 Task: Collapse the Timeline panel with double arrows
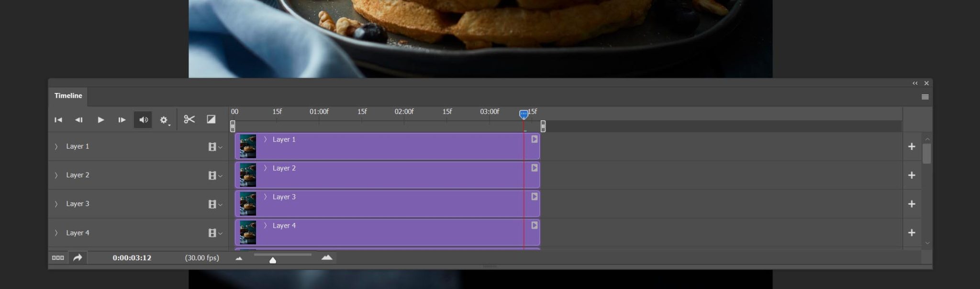coord(915,83)
